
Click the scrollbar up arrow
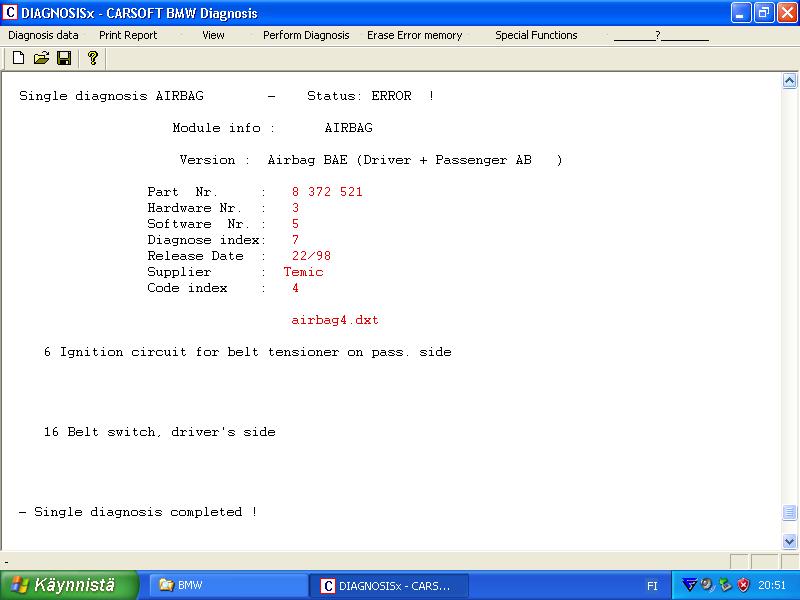[x=790, y=81]
